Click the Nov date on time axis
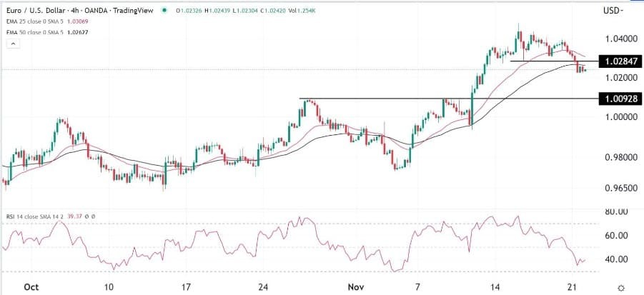The width and height of the screenshot is (644, 295). [354, 287]
